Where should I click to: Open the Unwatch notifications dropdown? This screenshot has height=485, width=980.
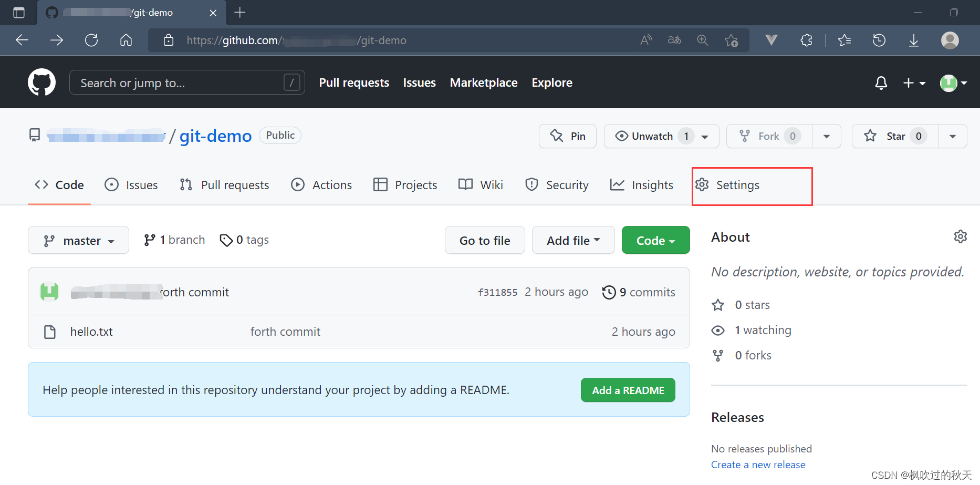pos(662,136)
